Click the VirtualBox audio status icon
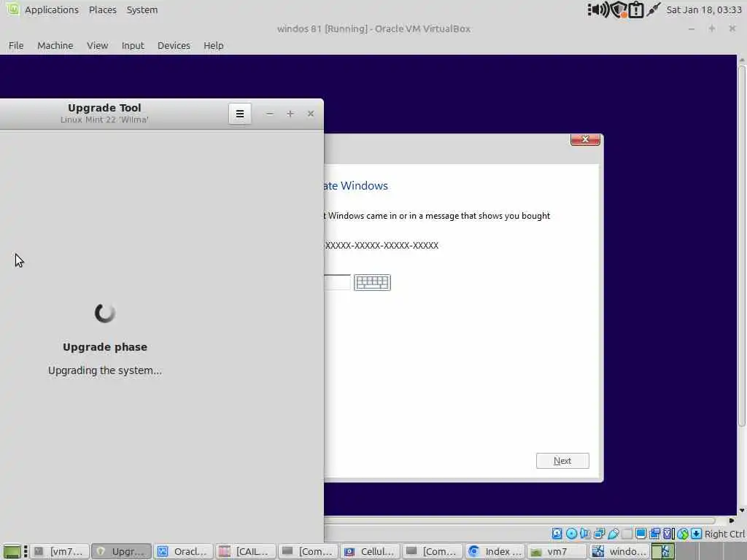This screenshot has width=747, height=560. (x=585, y=533)
